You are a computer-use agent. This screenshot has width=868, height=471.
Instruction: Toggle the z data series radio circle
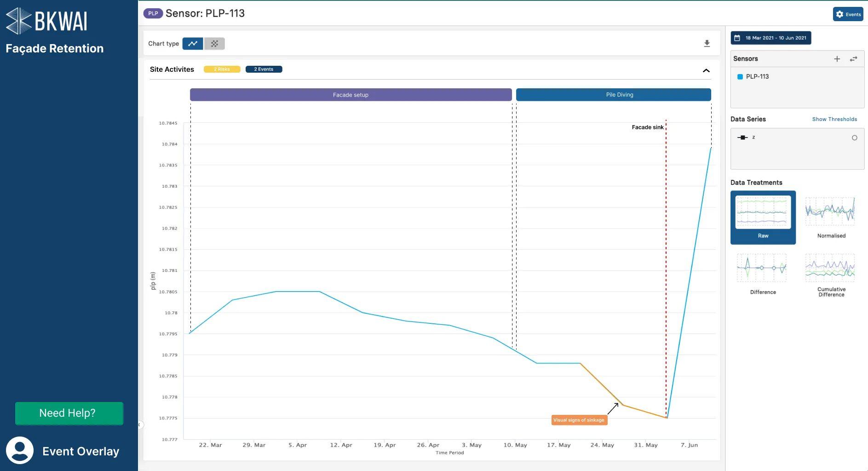point(855,138)
